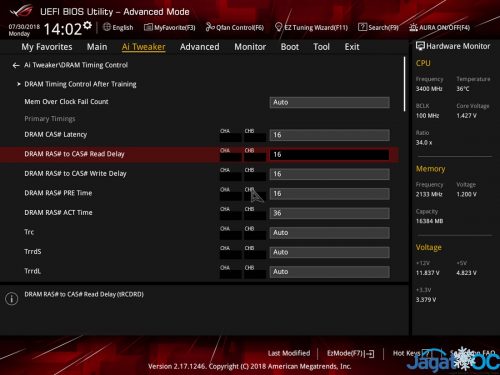Open the Hot Keys help
500x375 pixels.
(x=412, y=353)
